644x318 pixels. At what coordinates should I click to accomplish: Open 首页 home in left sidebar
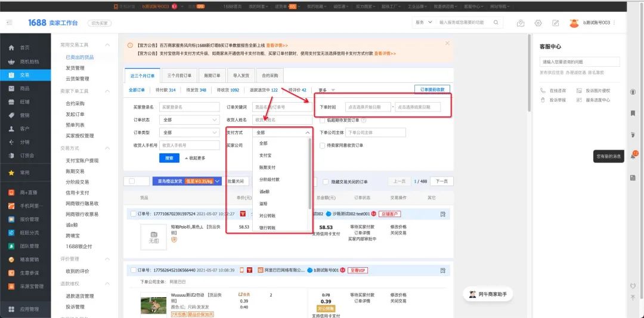pos(26,48)
